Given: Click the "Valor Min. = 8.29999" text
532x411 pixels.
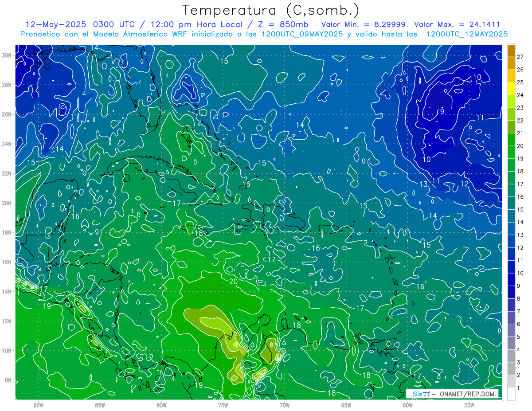Looking at the screenshot, I should [x=363, y=24].
